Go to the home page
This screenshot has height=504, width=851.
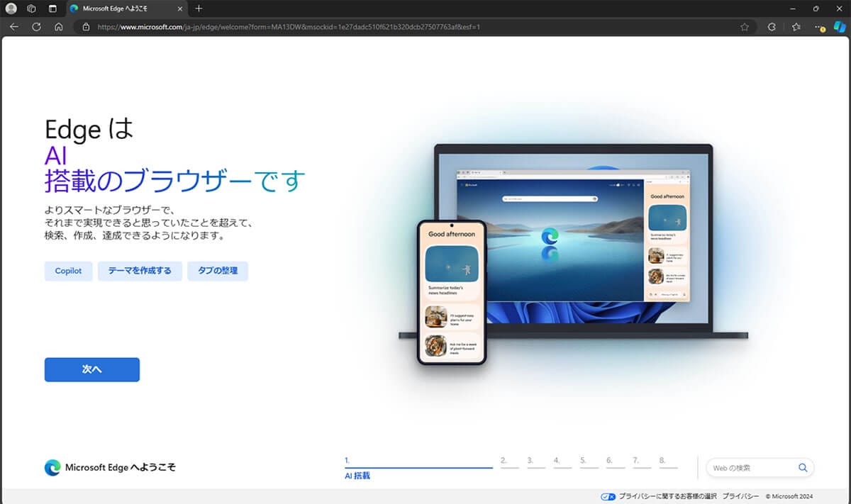(59, 27)
